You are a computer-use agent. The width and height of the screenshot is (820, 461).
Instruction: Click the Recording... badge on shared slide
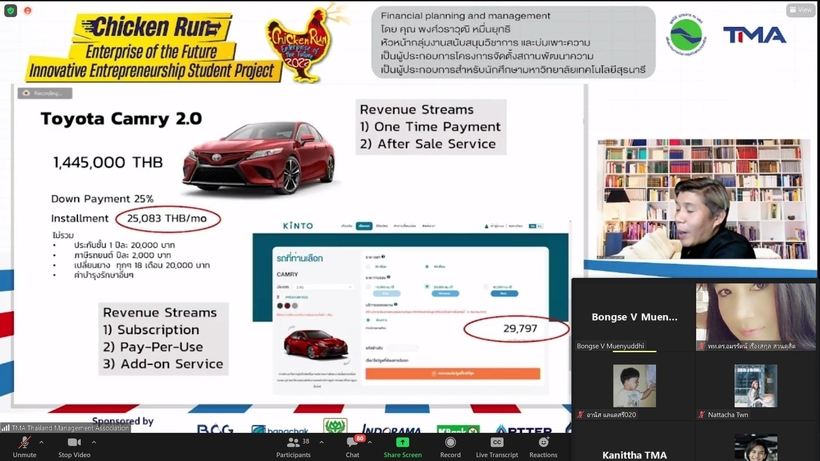(44, 93)
